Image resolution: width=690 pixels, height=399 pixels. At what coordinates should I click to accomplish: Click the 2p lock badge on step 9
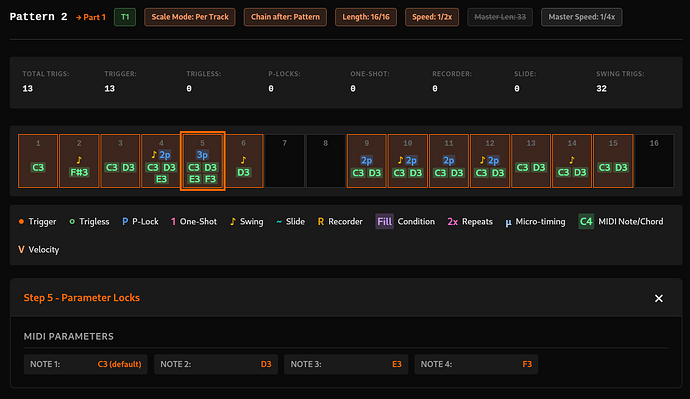pos(367,160)
